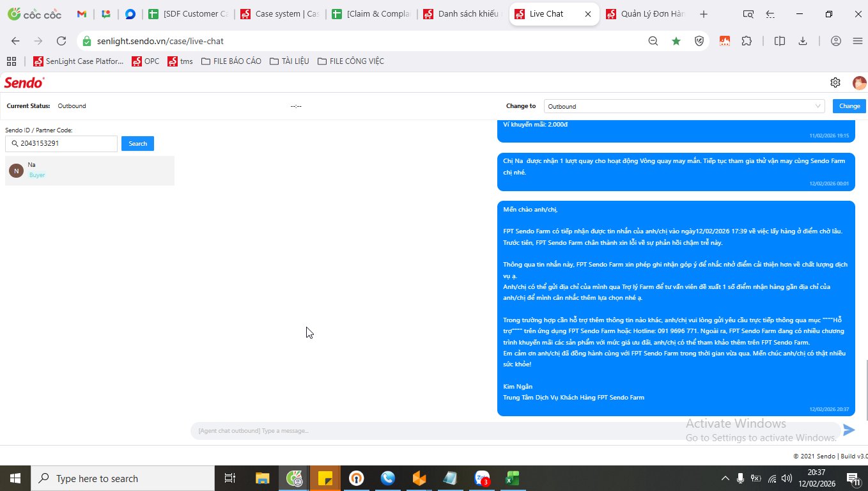868x491 pixels.
Task: Click the Windows taskbar search box
Action: 123,478
